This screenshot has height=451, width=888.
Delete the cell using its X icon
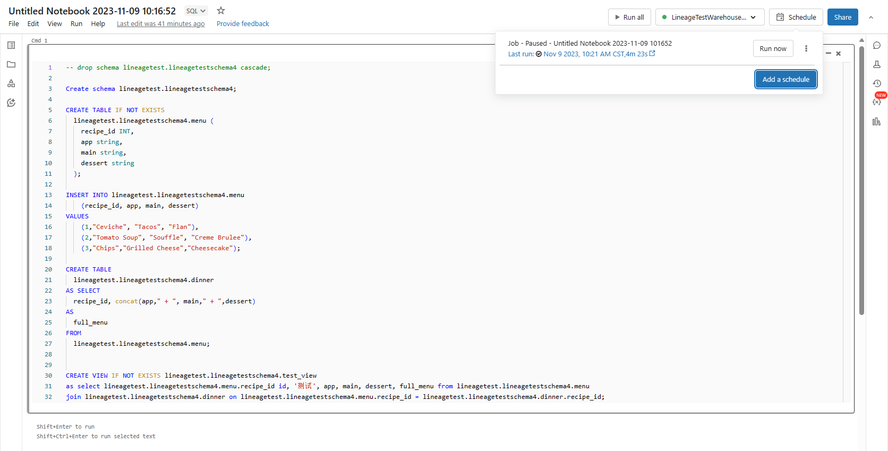pos(839,53)
